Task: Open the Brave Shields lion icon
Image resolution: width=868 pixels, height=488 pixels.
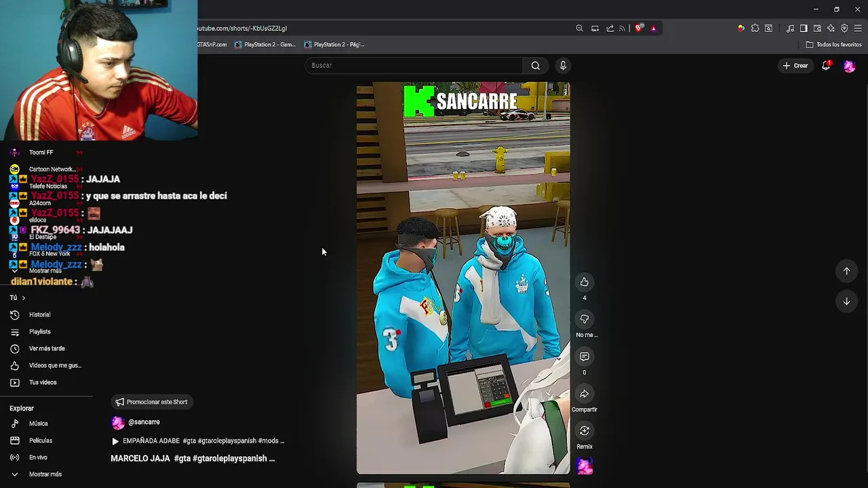Action: coord(639,28)
